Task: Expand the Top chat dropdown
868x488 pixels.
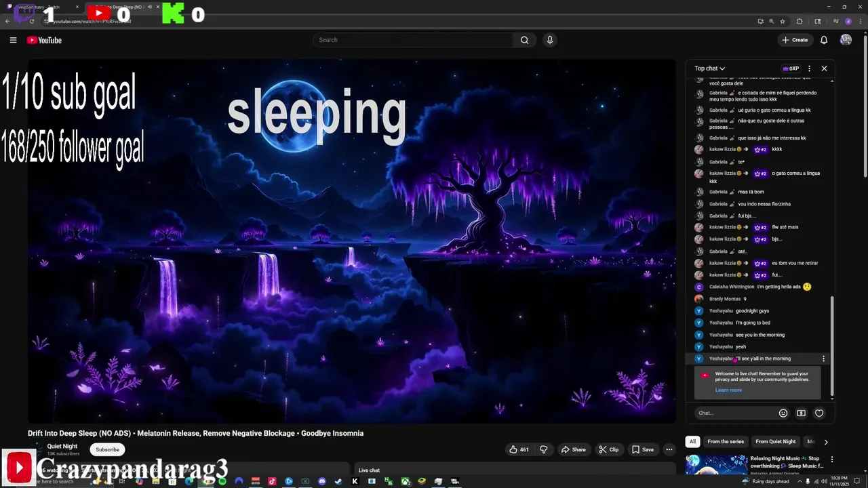Action: click(x=709, y=68)
